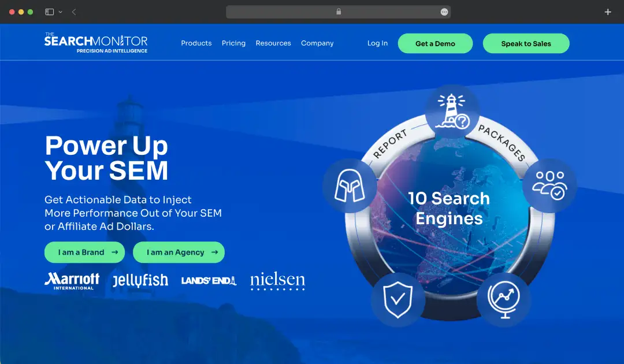This screenshot has height=364, width=624.
Task: Click the 'Power Up Your SEM' headline
Action: tap(106, 158)
